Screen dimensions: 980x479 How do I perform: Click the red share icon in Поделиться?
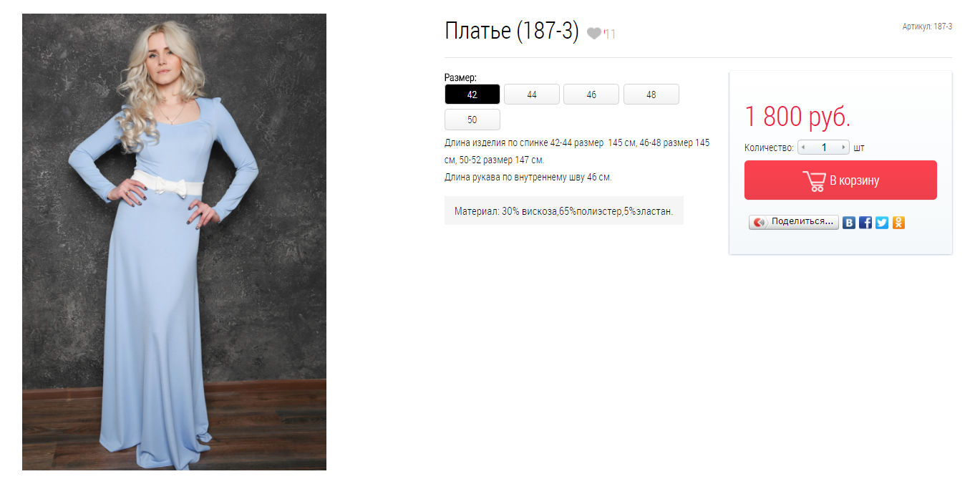click(760, 223)
